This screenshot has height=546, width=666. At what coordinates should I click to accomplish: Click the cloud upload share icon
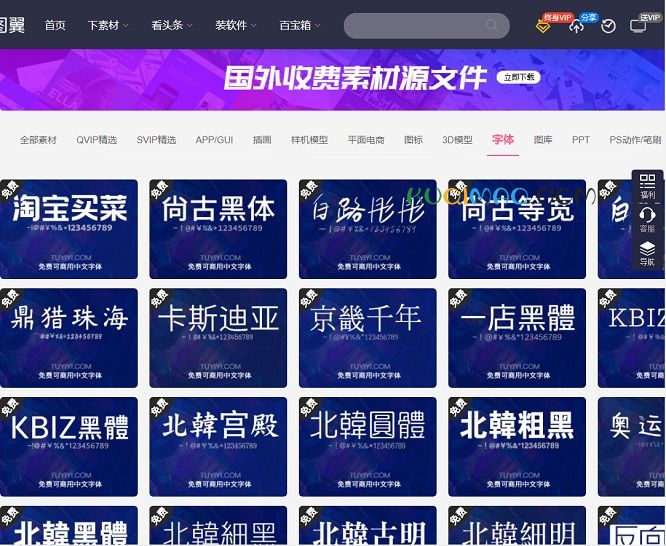[576, 26]
